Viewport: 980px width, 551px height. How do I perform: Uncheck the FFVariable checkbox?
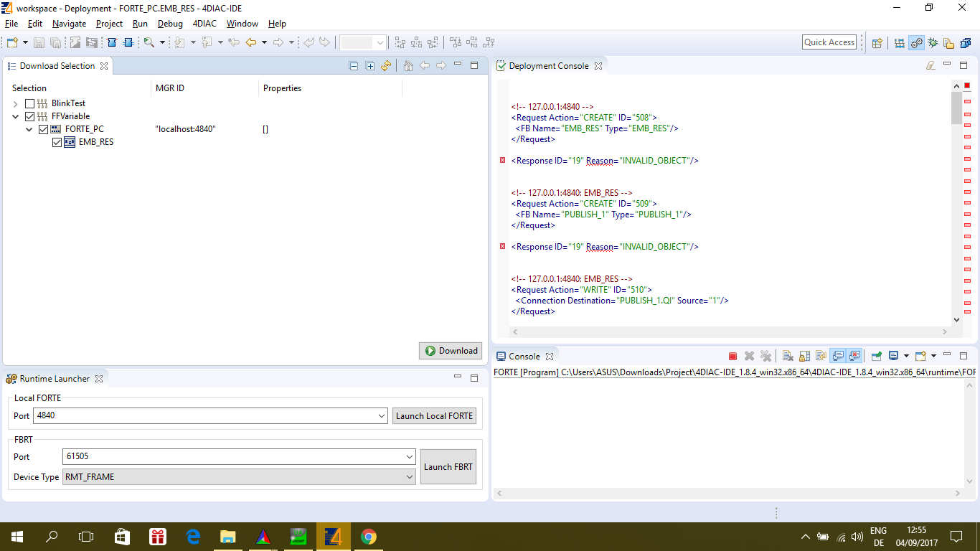[29, 116]
